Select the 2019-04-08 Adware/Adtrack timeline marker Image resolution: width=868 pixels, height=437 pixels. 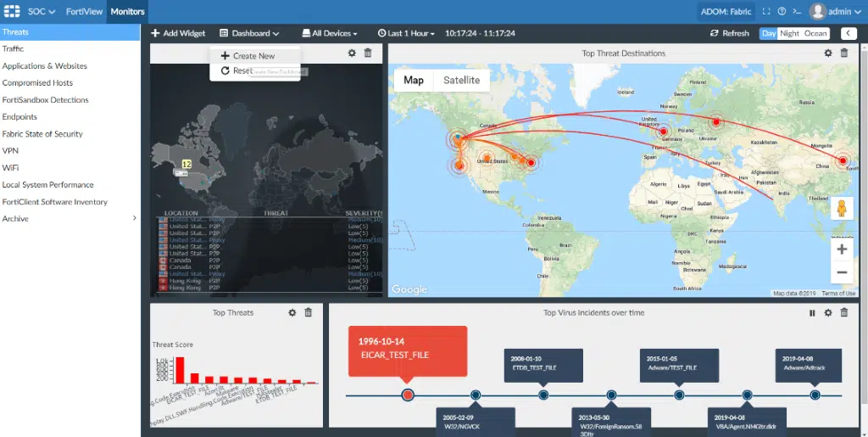tap(815, 395)
